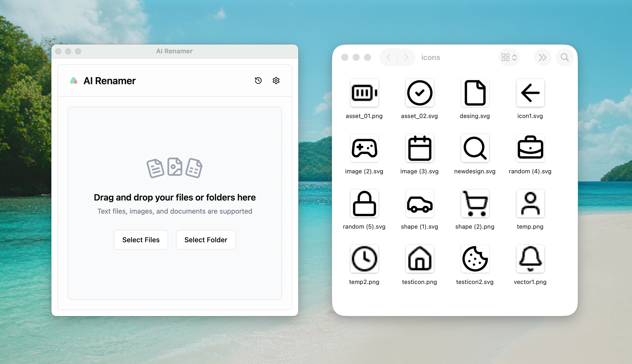Open rename history in AI Renamer
This screenshot has width=632, height=364.
(258, 81)
